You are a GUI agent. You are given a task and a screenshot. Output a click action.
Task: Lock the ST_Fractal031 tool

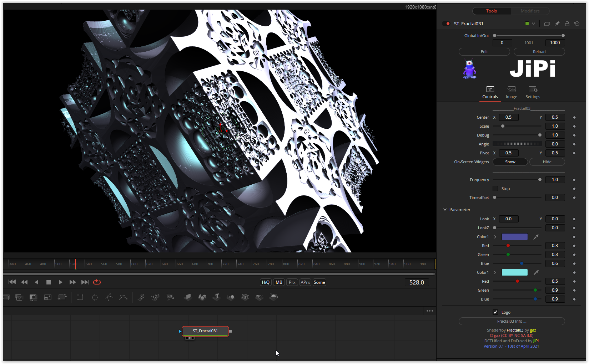point(567,24)
